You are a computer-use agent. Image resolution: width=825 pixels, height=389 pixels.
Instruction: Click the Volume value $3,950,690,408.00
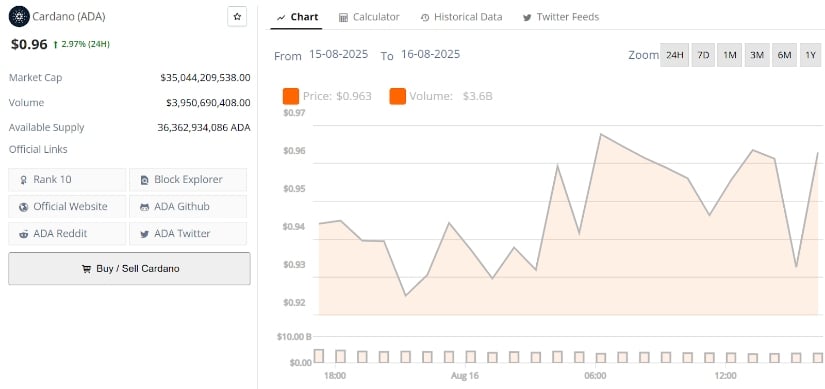[208, 103]
